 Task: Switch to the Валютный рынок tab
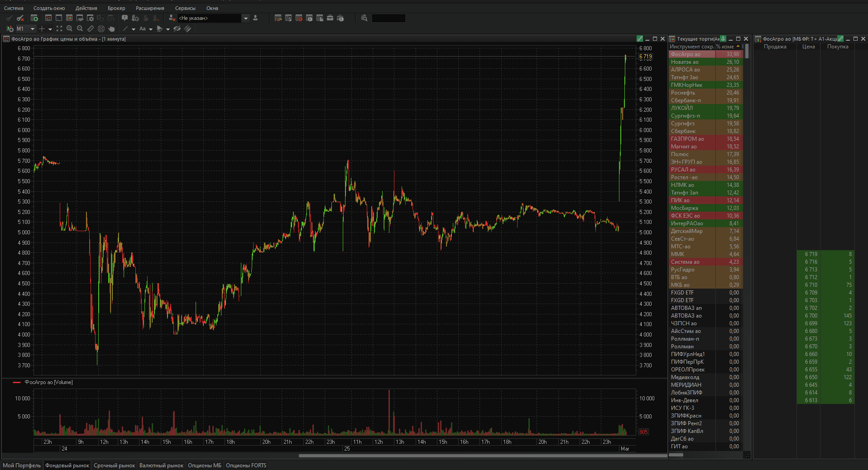[161, 465]
